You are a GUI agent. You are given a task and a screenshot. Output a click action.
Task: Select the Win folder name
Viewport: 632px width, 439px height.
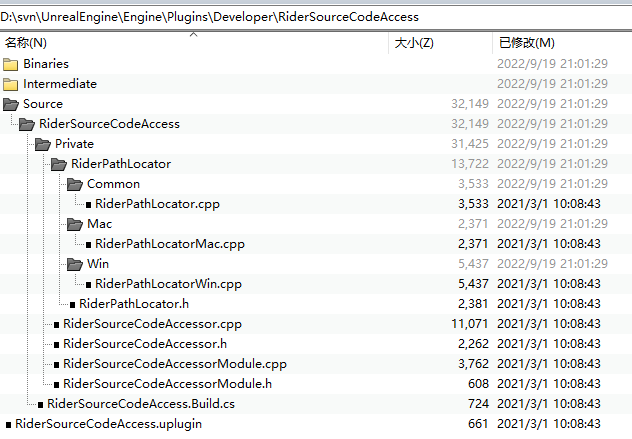98,264
